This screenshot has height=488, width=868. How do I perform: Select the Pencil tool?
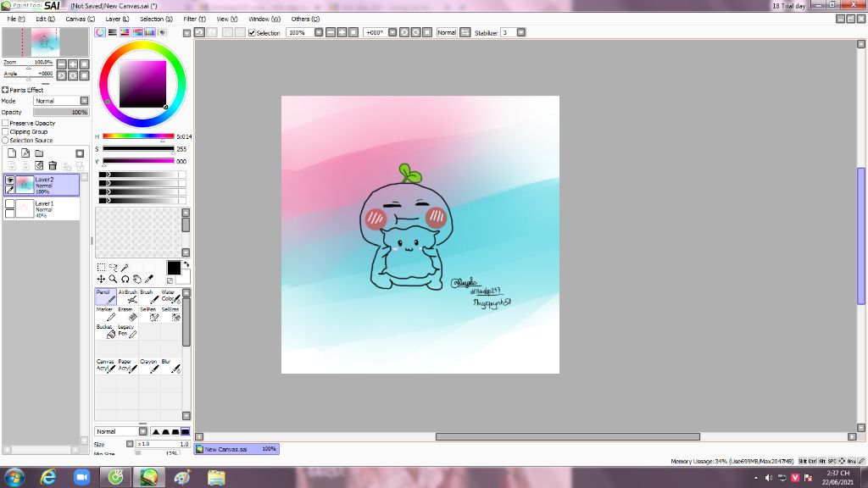tap(105, 297)
